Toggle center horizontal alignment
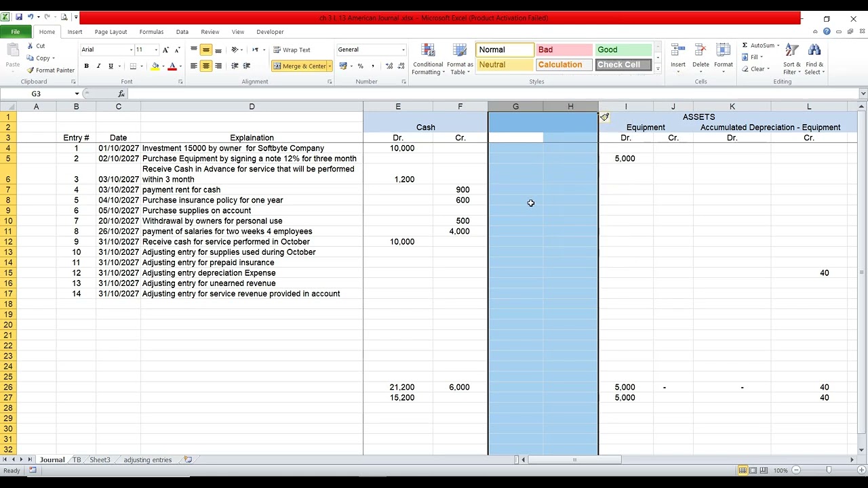The width and height of the screenshot is (868, 488). coord(206,66)
